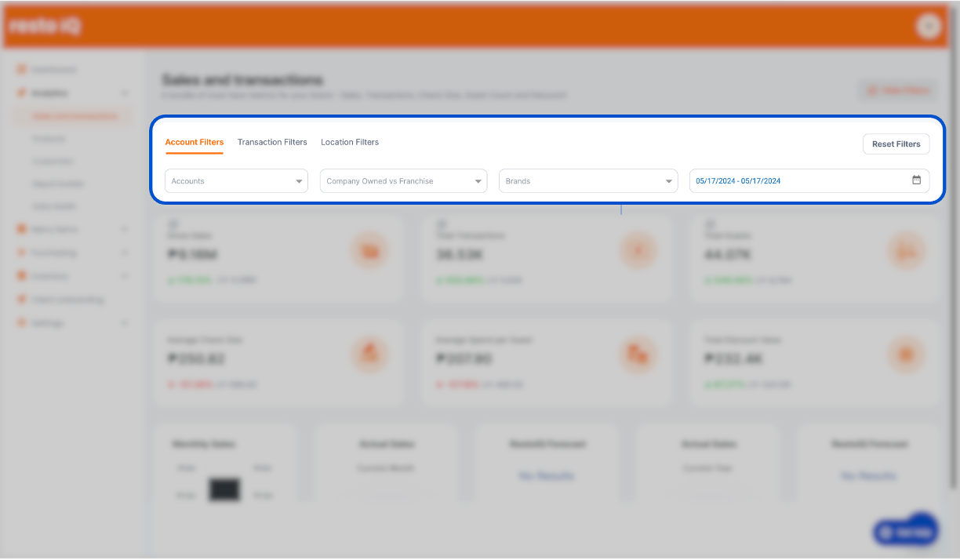The image size is (960, 560).
Task: Click the resto iQ logo
Action: tap(44, 26)
